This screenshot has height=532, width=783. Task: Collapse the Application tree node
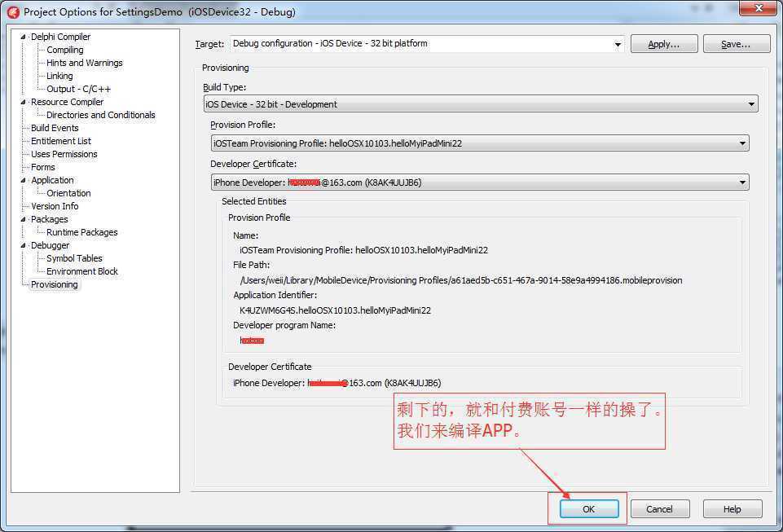pyautogui.click(x=23, y=180)
